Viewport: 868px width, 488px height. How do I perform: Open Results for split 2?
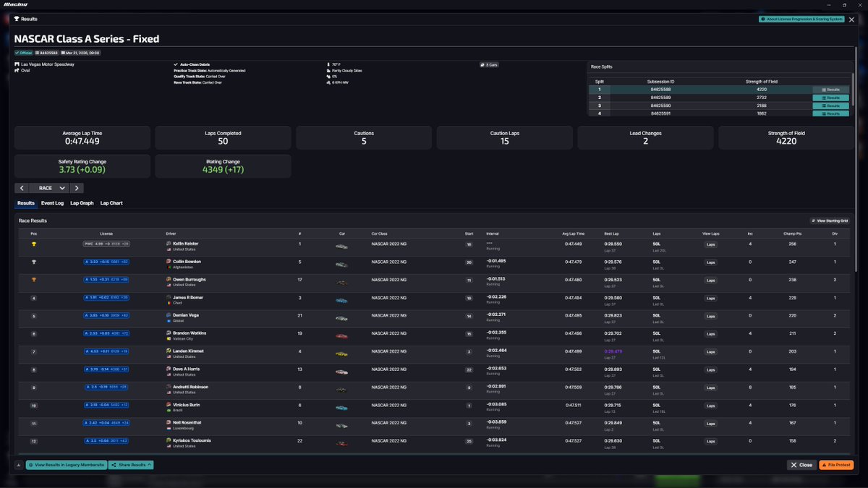(x=830, y=98)
